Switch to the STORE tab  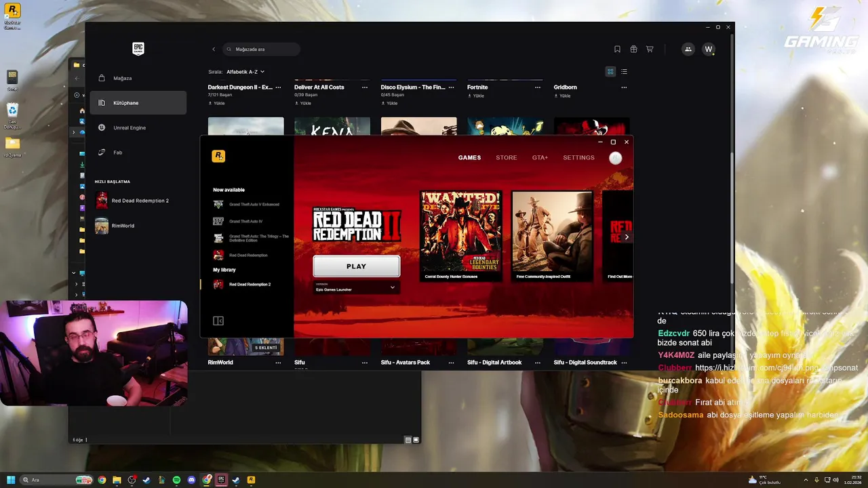(506, 157)
